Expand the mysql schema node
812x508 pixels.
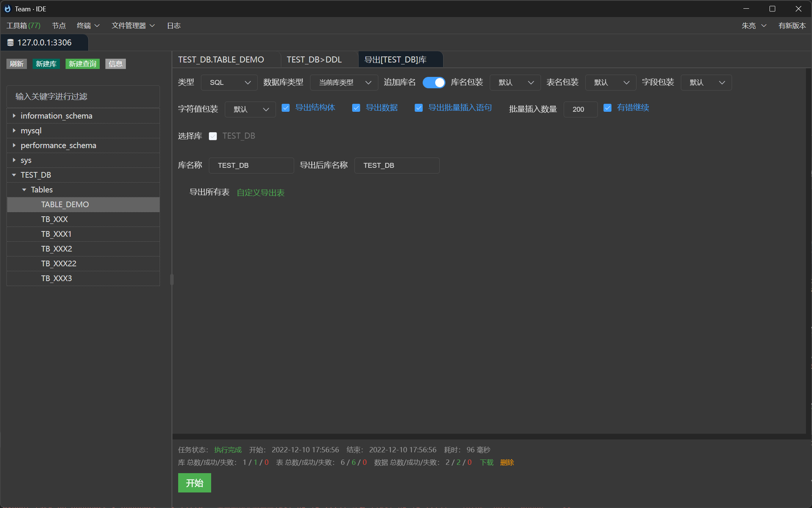click(14, 130)
